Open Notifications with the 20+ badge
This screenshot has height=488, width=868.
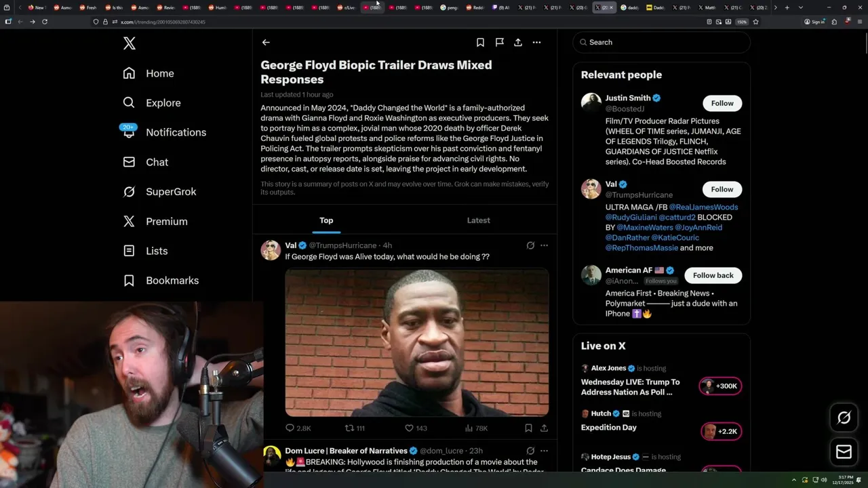pos(164,132)
